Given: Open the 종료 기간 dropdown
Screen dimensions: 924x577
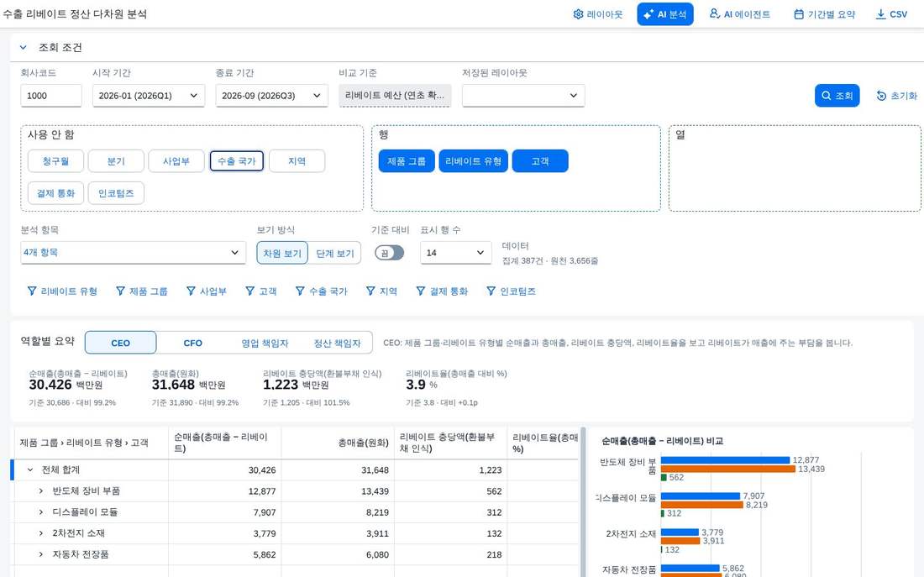Looking at the screenshot, I should pos(271,96).
